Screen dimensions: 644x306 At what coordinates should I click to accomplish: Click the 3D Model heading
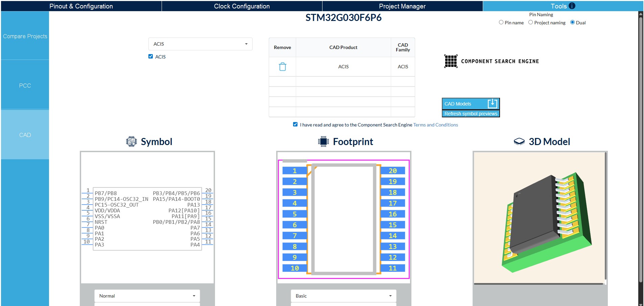pos(549,142)
